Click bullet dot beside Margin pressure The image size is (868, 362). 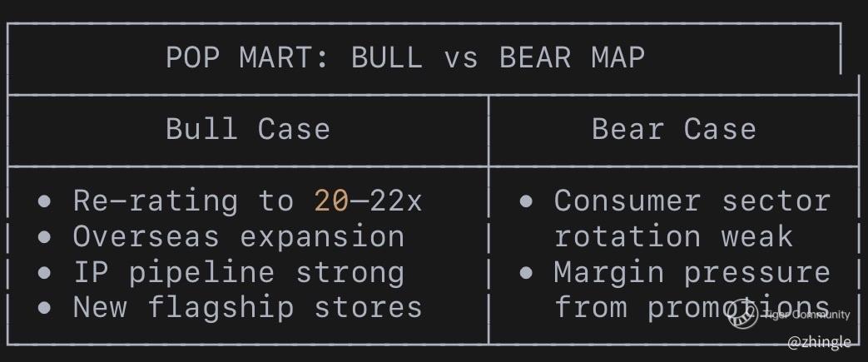(526, 273)
